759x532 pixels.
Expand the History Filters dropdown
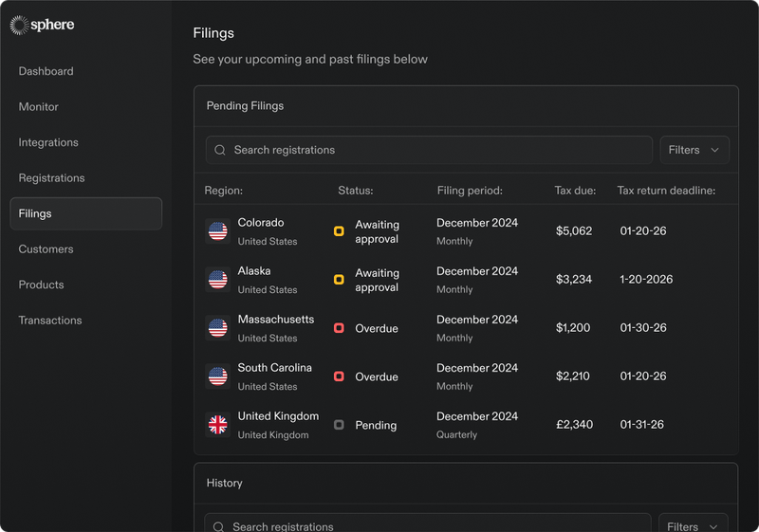point(694,526)
